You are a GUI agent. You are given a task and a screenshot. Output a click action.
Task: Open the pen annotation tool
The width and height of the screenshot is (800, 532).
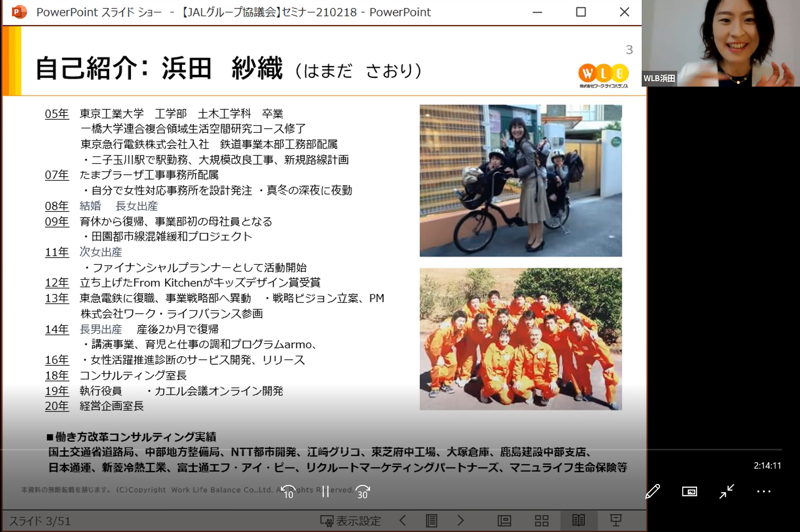coord(653,491)
